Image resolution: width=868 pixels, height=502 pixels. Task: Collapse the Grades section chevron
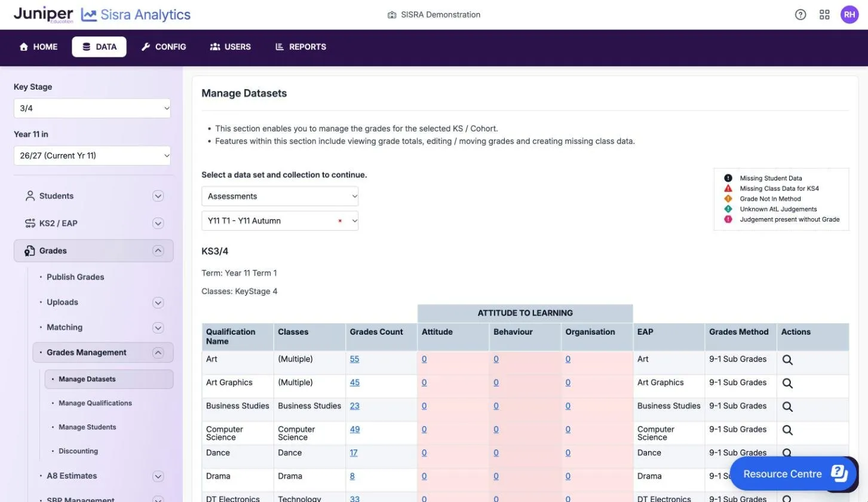tap(158, 251)
